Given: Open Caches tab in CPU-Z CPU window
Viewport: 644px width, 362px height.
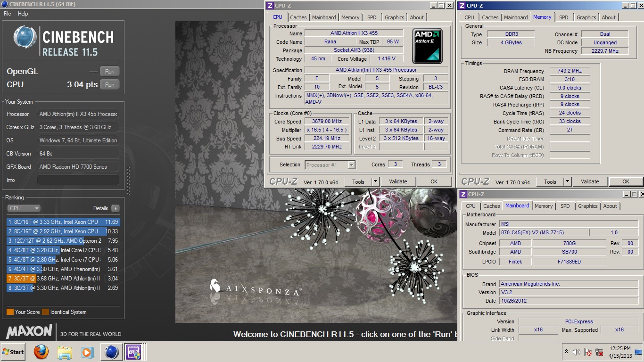Looking at the screenshot, I should (x=298, y=17).
